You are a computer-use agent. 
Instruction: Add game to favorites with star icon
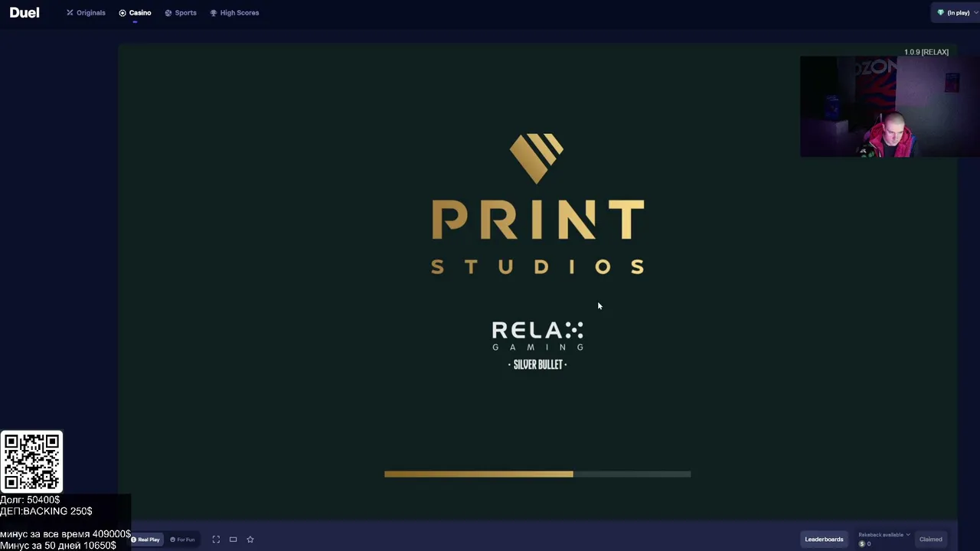point(250,540)
